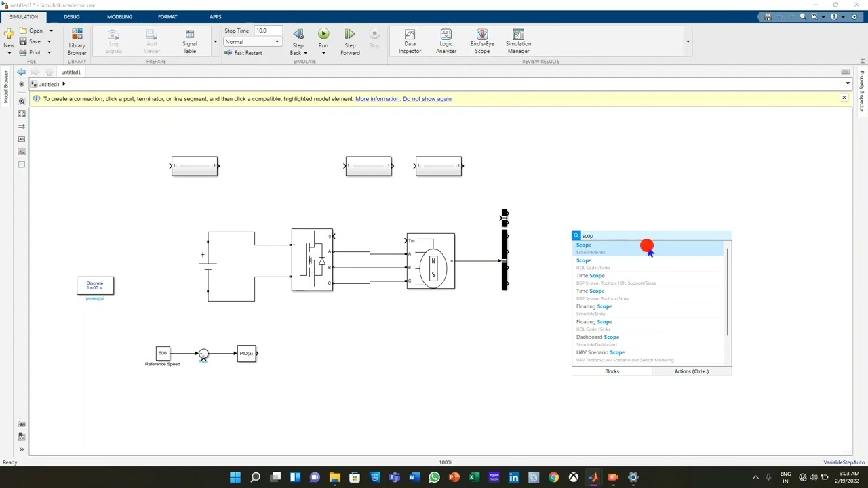868x488 pixels.
Task: Expand the New dropdown arrow
Action: click(9, 52)
